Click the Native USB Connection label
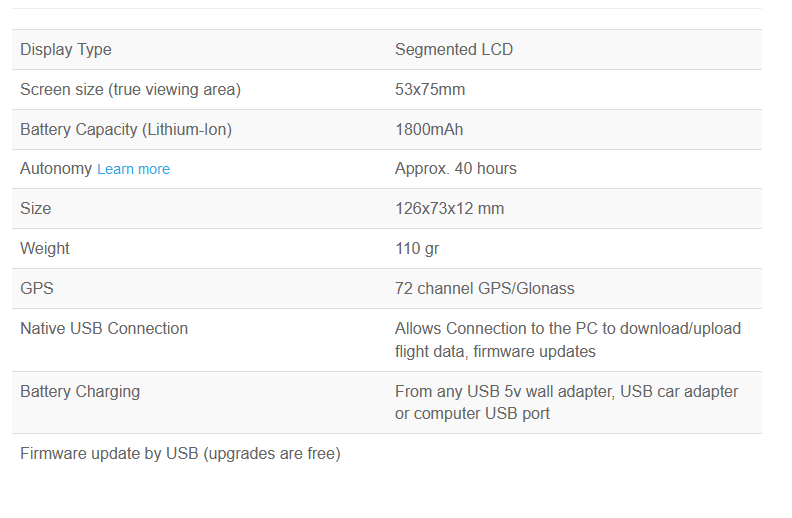This screenshot has height=518, width=792. pos(104,329)
